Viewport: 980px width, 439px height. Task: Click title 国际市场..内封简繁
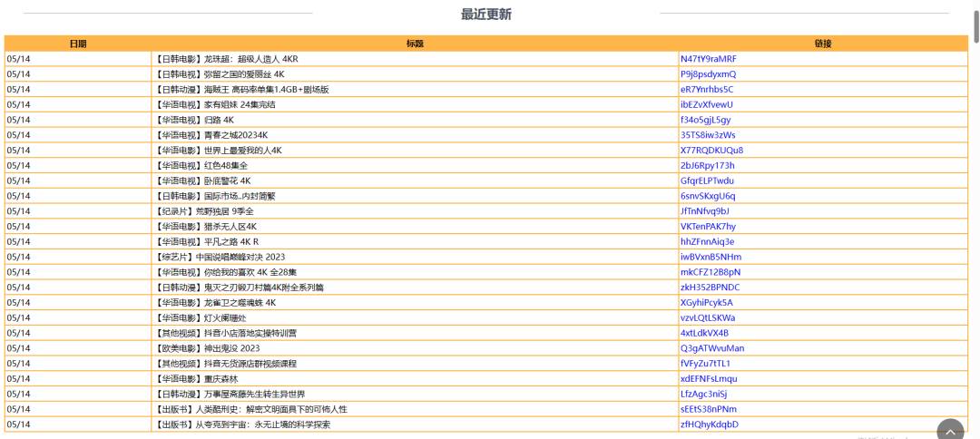tap(240, 196)
